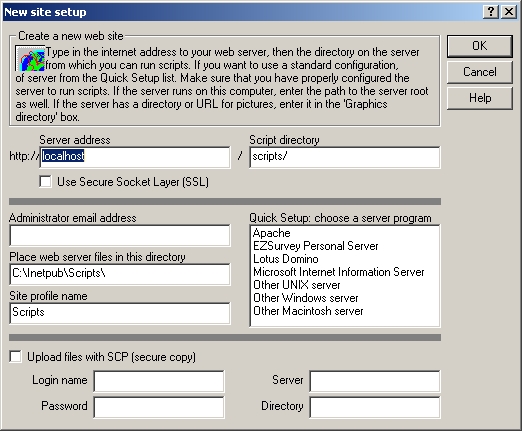Click into the Script directory field
This screenshot has height=431, width=522.
(x=344, y=157)
